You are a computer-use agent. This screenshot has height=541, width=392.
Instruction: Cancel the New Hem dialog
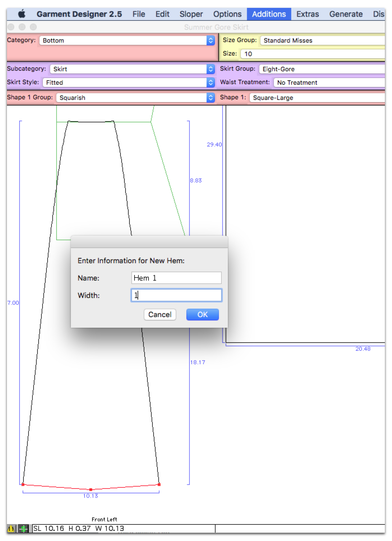(x=160, y=315)
